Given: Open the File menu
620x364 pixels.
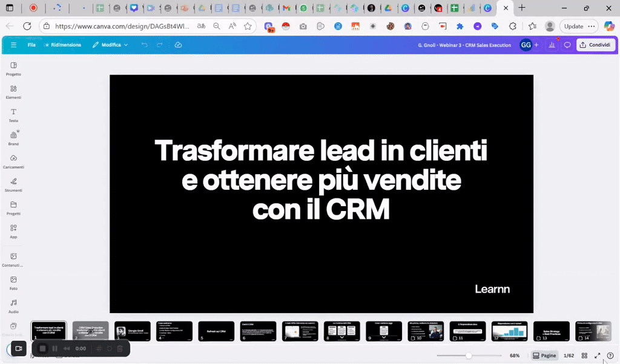Looking at the screenshot, I should click(x=31, y=45).
